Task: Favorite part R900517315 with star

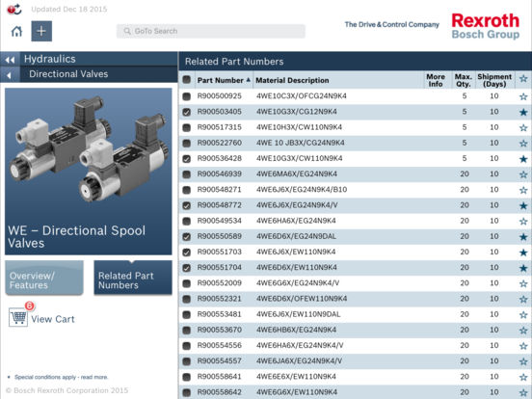Action: pos(523,128)
